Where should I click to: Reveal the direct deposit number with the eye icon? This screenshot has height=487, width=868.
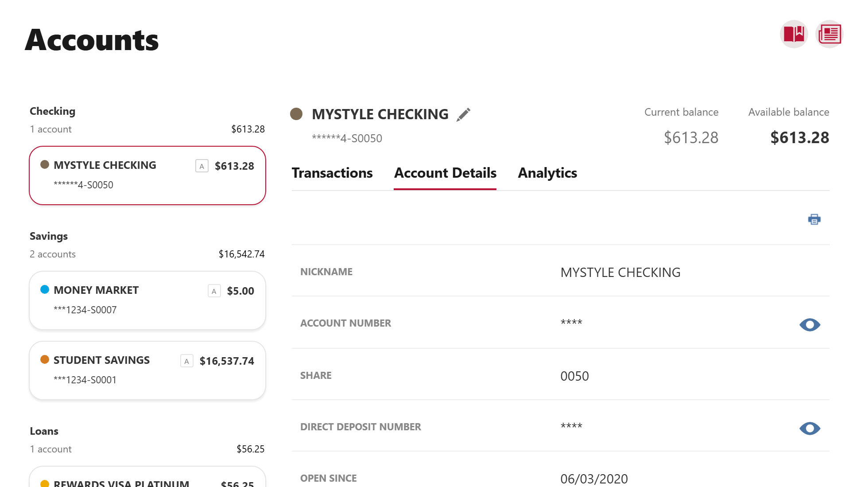810,429
